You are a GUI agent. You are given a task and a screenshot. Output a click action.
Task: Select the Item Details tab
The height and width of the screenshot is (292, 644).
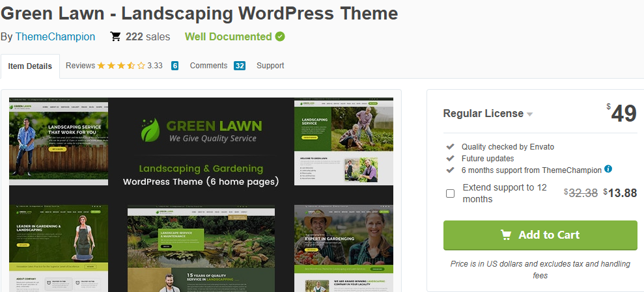30,66
